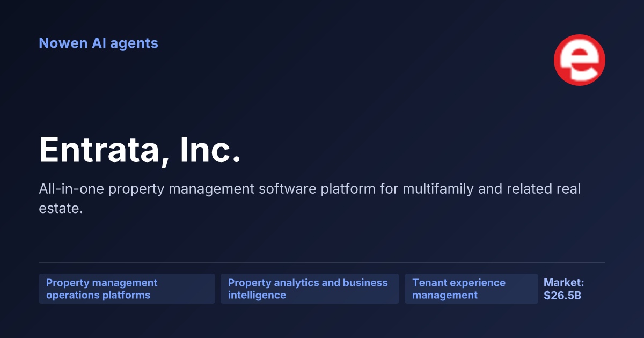The image size is (644, 338).
Task: Click the Property analytics and business intelligence tag
Action: pyautogui.click(x=310, y=289)
